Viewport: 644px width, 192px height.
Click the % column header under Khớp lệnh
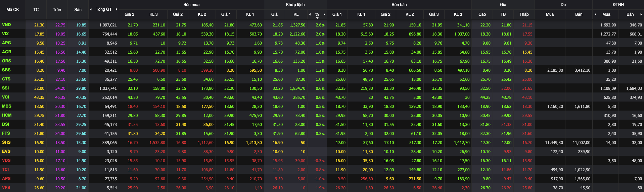(317, 14)
